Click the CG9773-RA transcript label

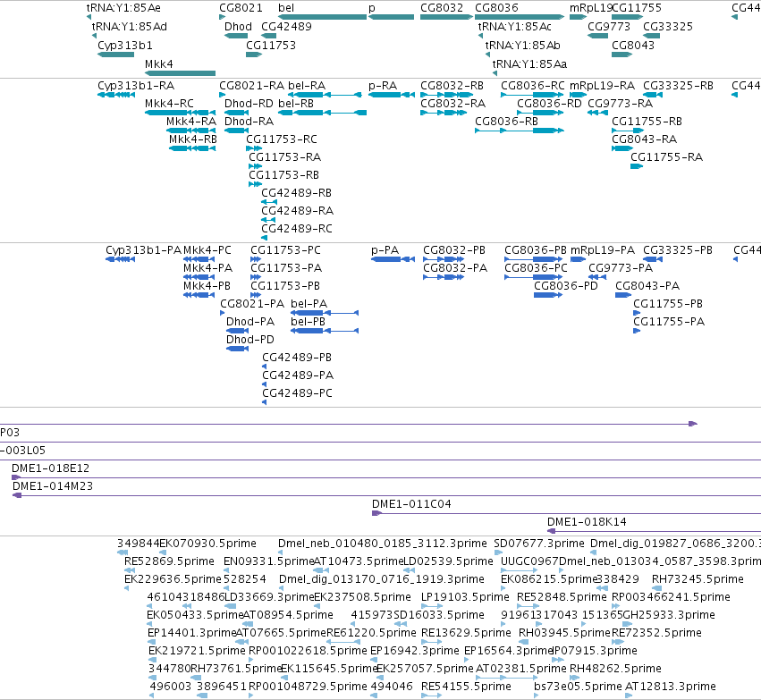(x=620, y=104)
